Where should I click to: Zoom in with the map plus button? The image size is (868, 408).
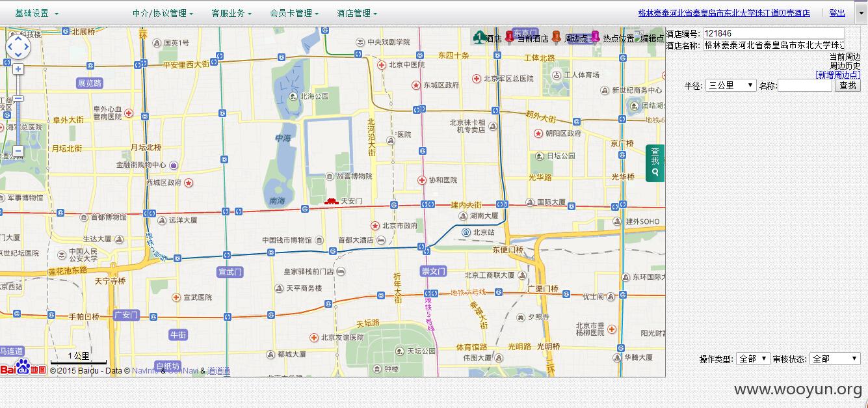pos(18,69)
